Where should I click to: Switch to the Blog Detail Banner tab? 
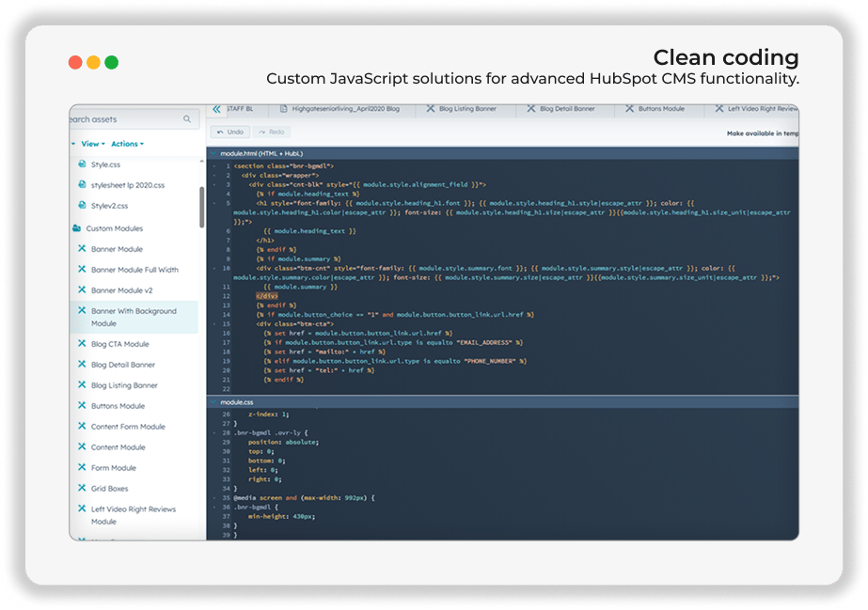[561, 109]
